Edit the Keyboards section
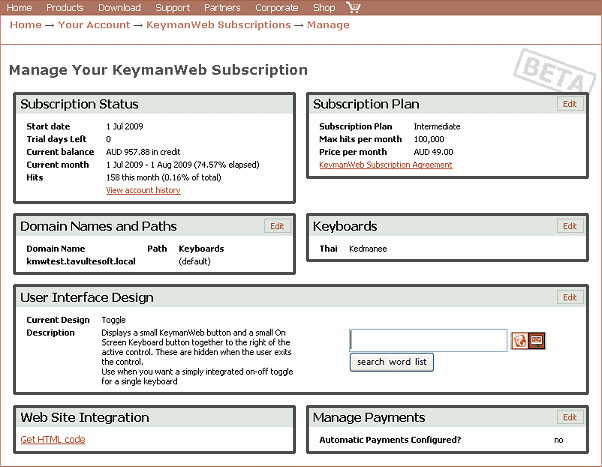 click(x=570, y=226)
